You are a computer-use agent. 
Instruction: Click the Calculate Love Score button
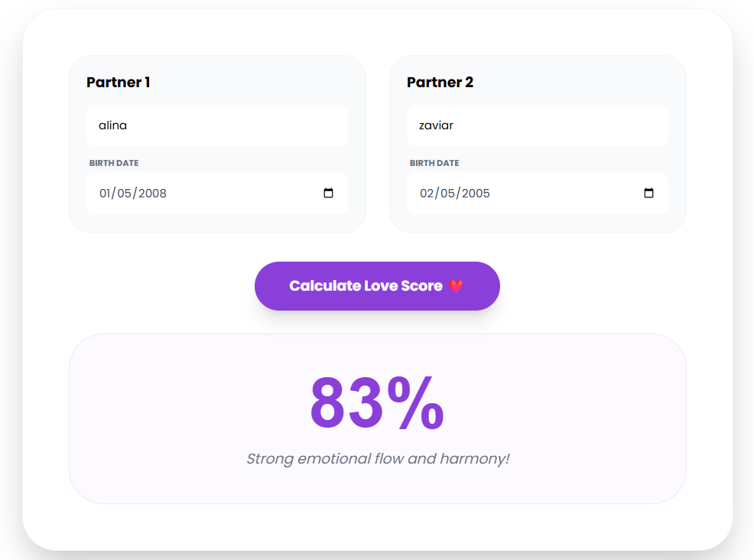click(377, 285)
